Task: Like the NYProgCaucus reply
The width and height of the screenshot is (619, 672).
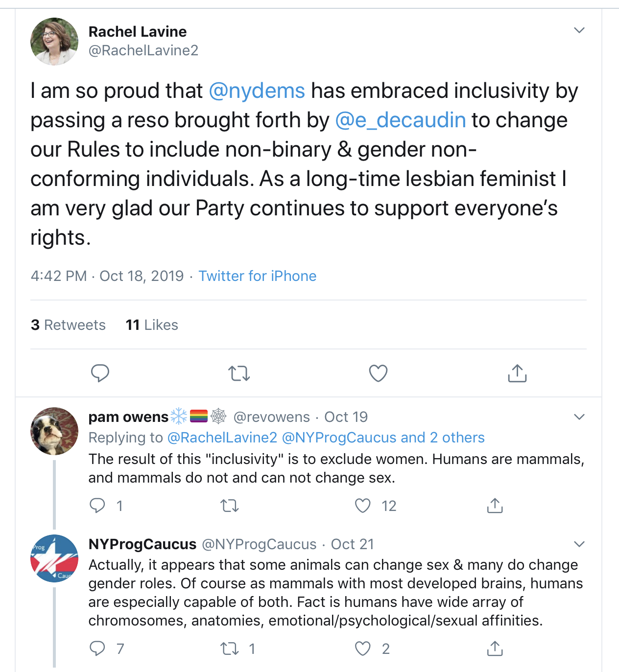Action: pyautogui.click(x=363, y=649)
